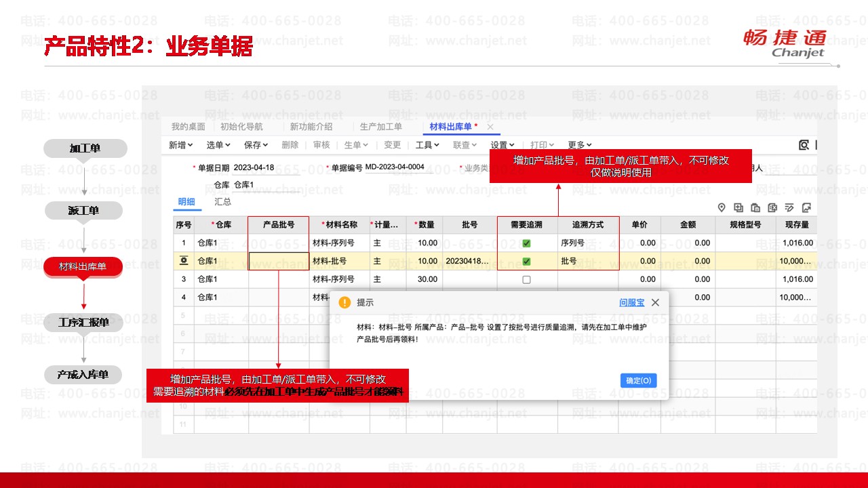Image resolution: width=868 pixels, height=488 pixels.
Task: Select the 明细 sub-tab
Action: [186, 202]
